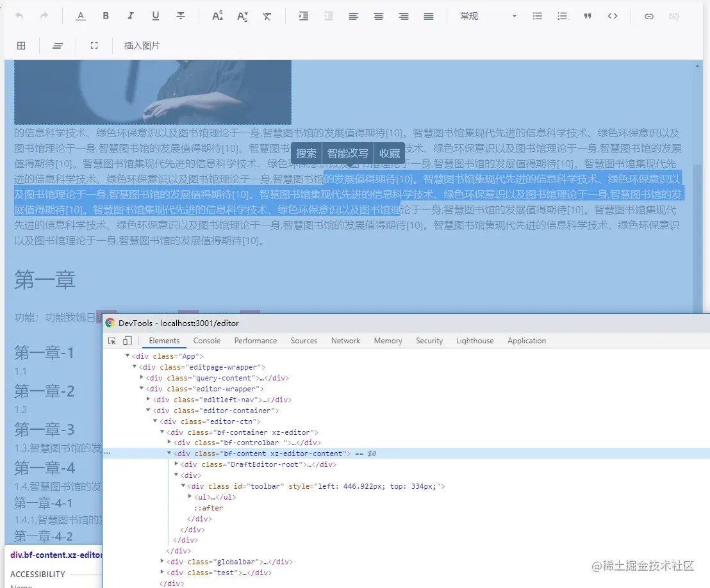Collapse the div class App node
710x588 pixels.
128,355
